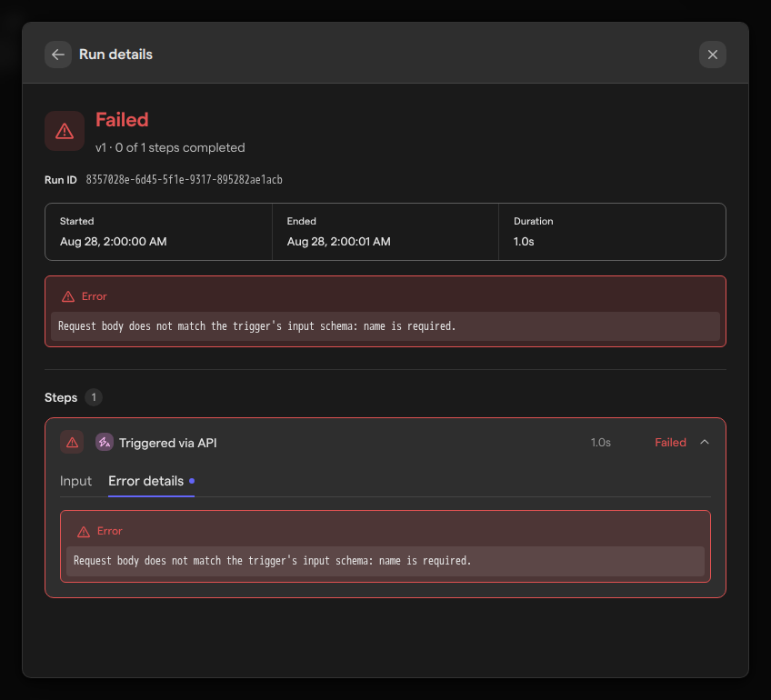Click the 'v1 · 0 of 1 steps completed' text

[170, 148]
